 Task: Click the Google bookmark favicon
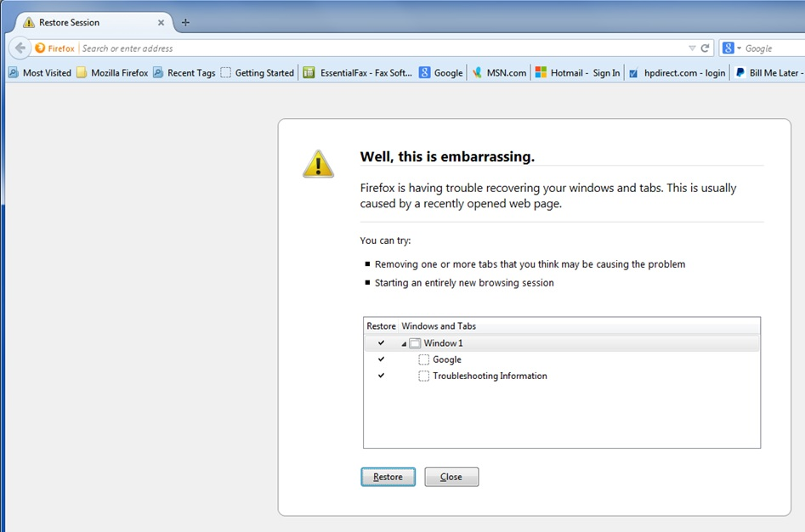tap(424, 72)
